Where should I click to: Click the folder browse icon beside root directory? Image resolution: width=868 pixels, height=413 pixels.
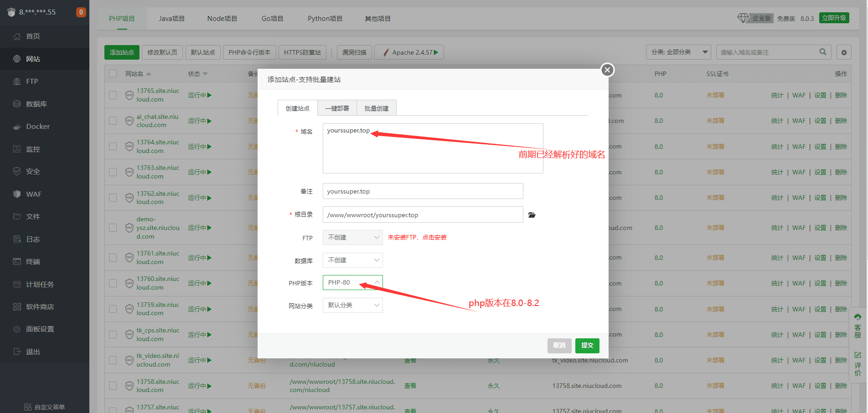point(532,215)
